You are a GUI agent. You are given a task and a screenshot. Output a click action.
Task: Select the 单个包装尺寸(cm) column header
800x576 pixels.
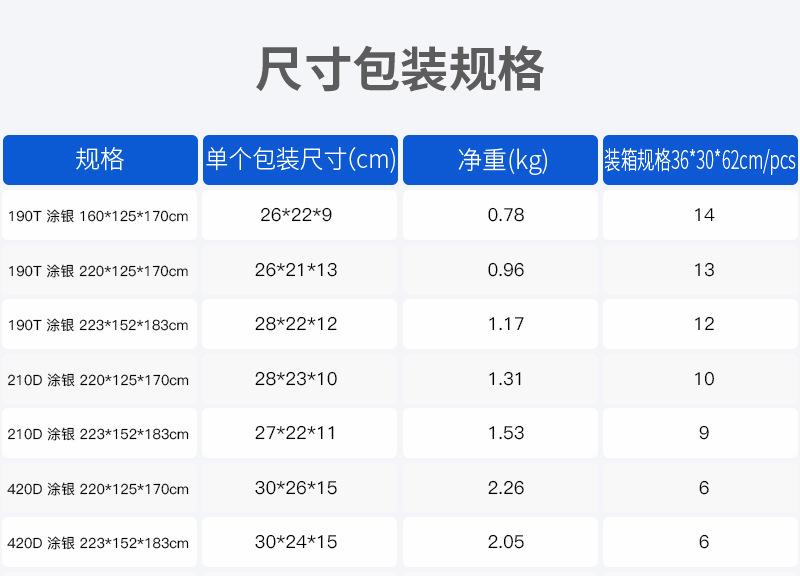point(301,160)
